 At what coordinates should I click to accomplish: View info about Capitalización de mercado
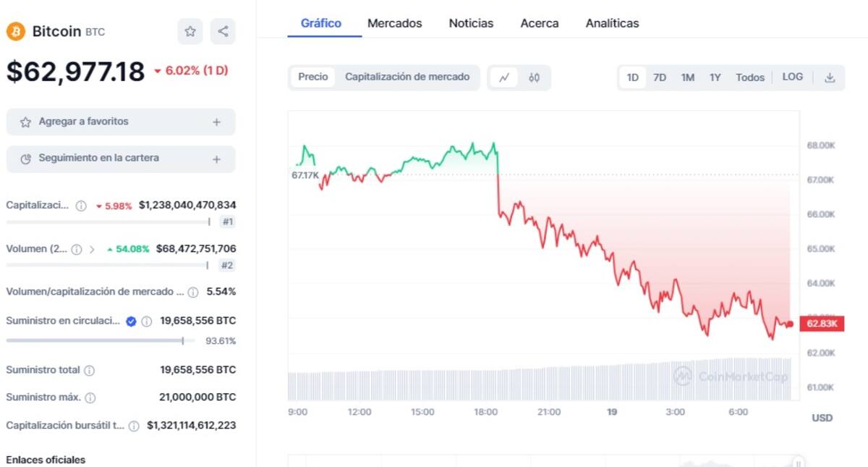click(80, 205)
